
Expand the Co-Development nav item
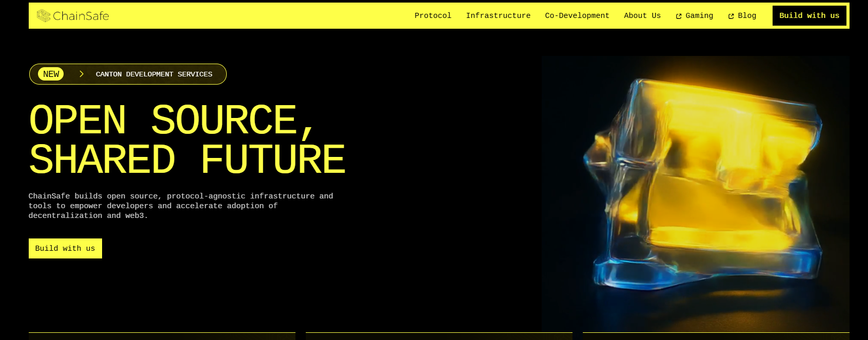click(577, 16)
